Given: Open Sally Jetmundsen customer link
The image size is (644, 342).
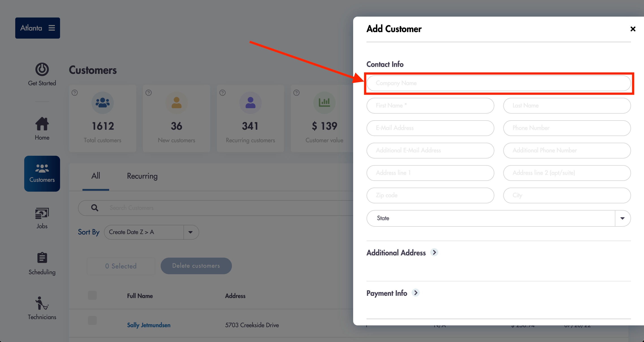Looking at the screenshot, I should tap(149, 325).
